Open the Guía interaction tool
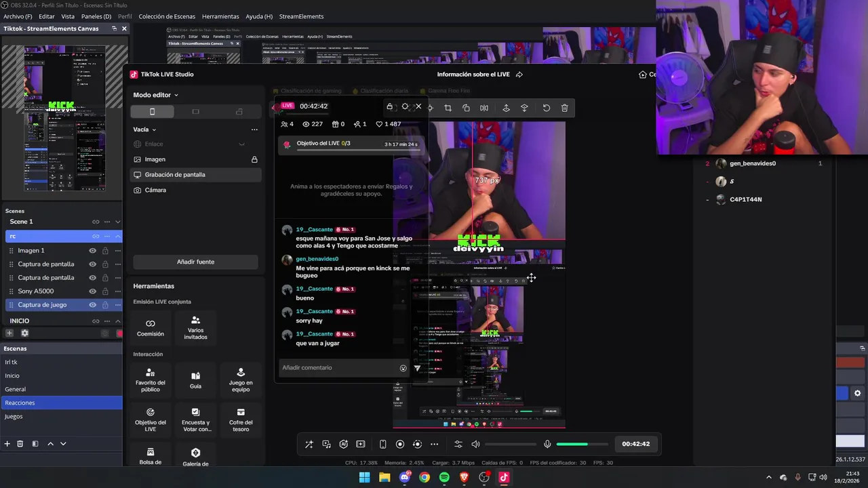 pyautogui.click(x=195, y=381)
